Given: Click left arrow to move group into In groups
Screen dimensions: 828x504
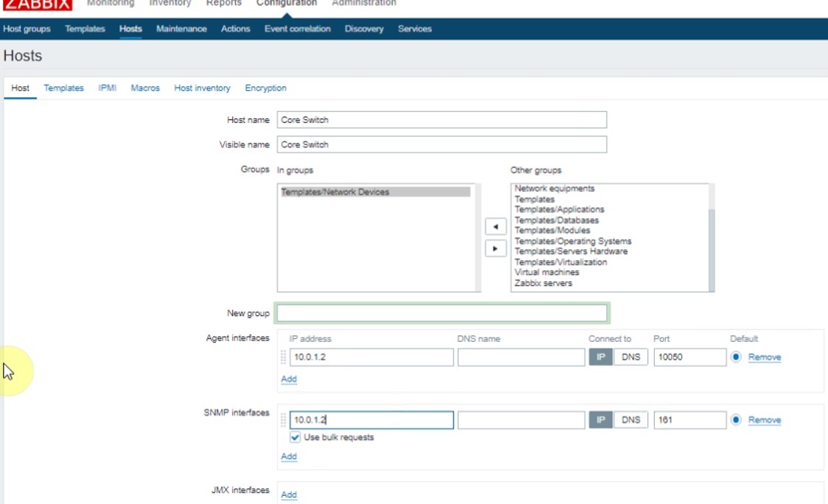Looking at the screenshot, I should 495,227.
